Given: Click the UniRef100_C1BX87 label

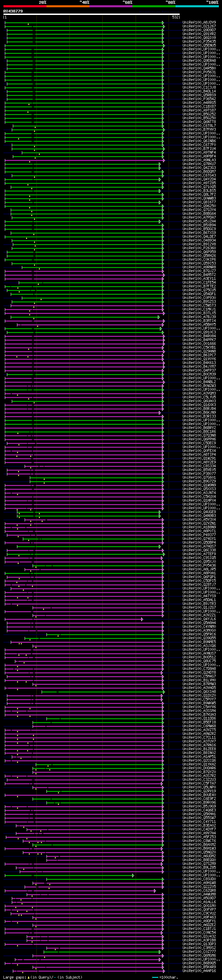Looking at the screenshot, I should click(199, 106).
